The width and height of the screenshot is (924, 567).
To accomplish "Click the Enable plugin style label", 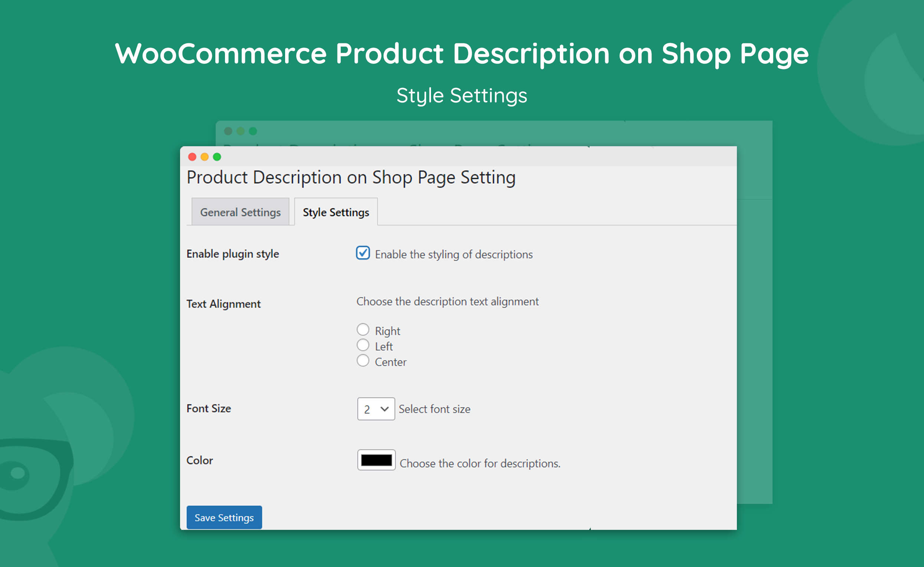I will 233,253.
